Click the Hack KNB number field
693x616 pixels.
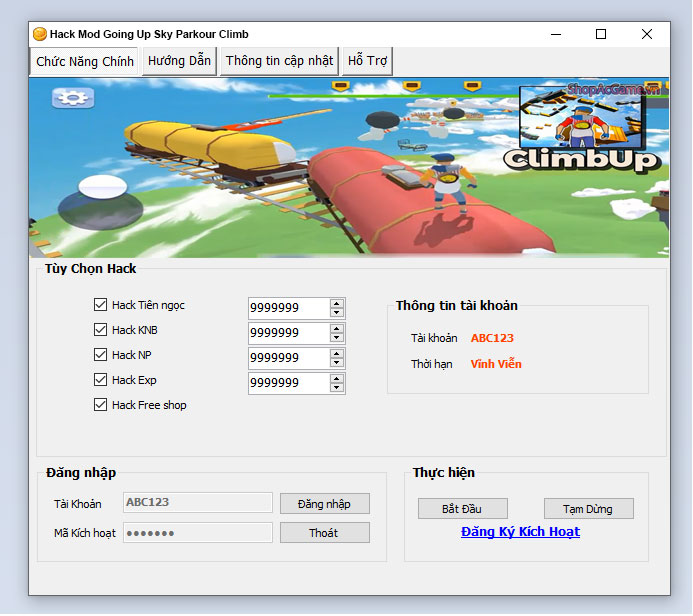tap(289, 333)
